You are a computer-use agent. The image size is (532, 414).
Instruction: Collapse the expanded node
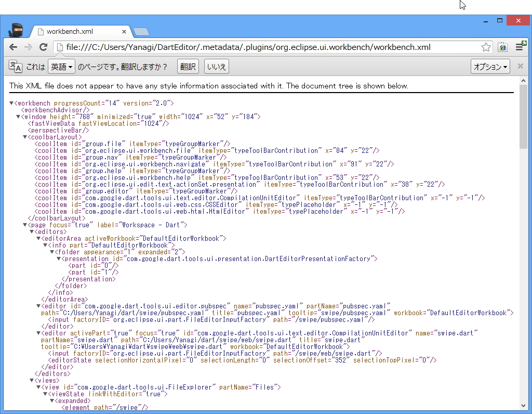52,401
